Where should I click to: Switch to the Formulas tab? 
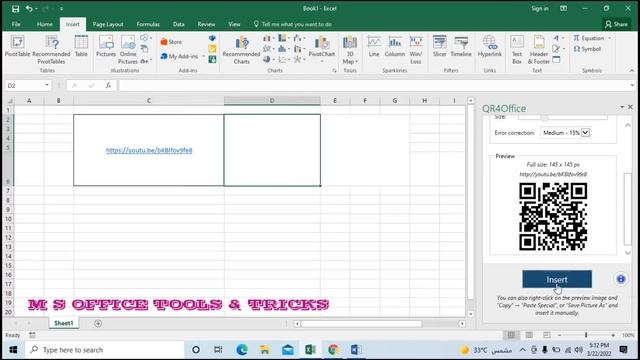coord(148,24)
